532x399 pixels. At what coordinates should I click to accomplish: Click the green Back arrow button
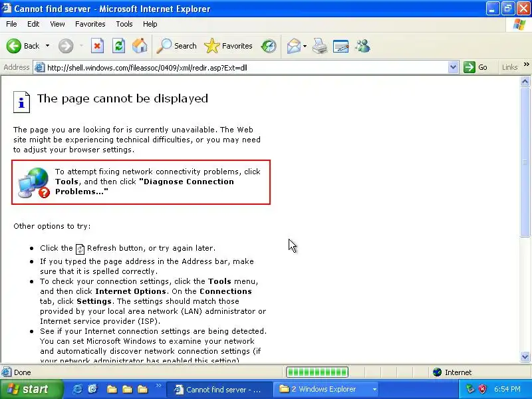point(14,46)
